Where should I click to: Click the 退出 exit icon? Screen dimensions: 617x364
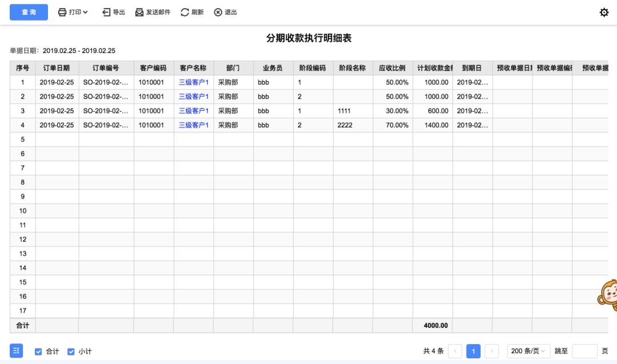(218, 12)
